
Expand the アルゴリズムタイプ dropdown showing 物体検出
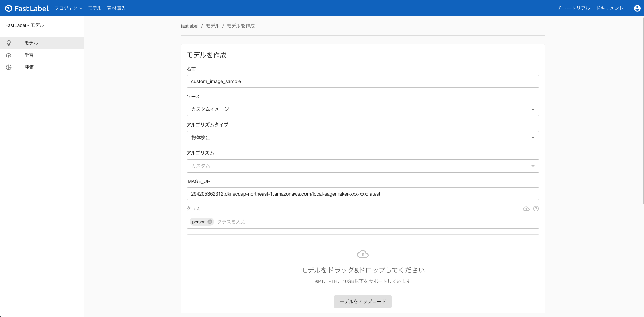tap(363, 138)
